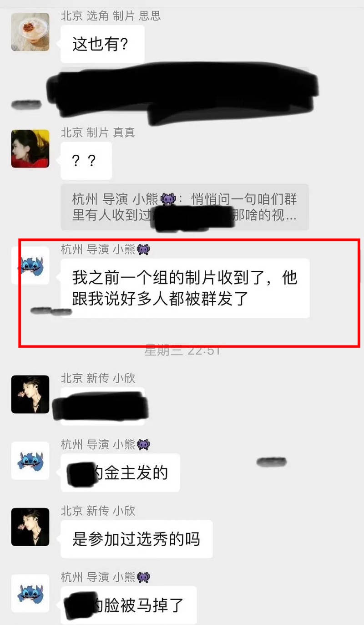364x625 pixels.
Task: Click sender name 北京 制片 真真
Action: 98,133
